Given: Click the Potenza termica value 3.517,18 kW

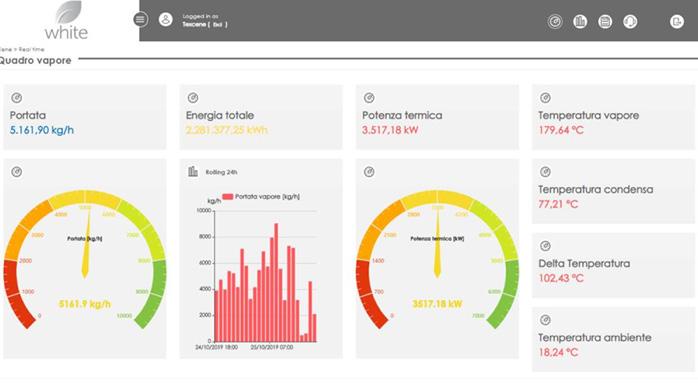Looking at the screenshot, I should pyautogui.click(x=390, y=130).
